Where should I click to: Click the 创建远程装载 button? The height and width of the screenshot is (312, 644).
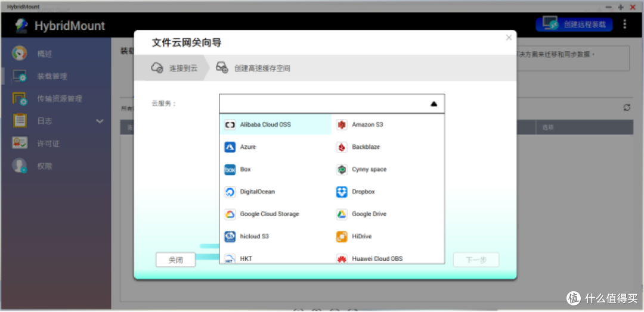(x=574, y=24)
